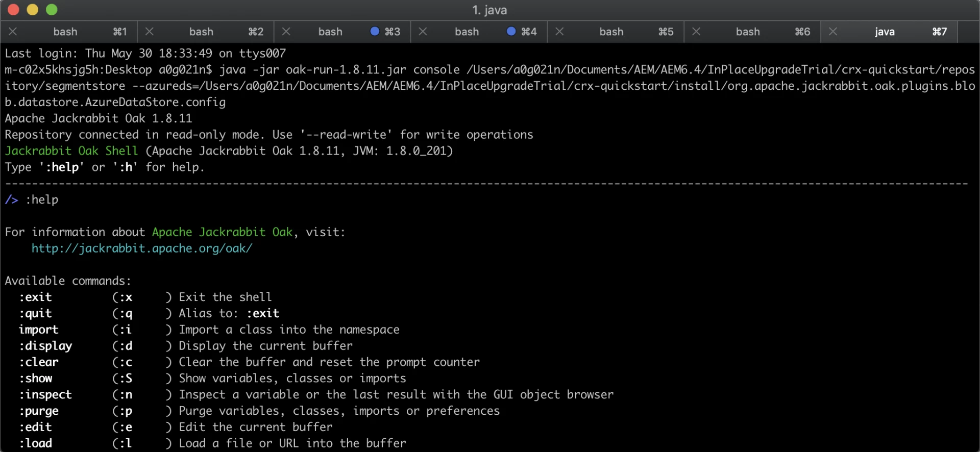Close the bash tab with shortcut ⌘1
This screenshot has width=980, height=452.
point(13,32)
